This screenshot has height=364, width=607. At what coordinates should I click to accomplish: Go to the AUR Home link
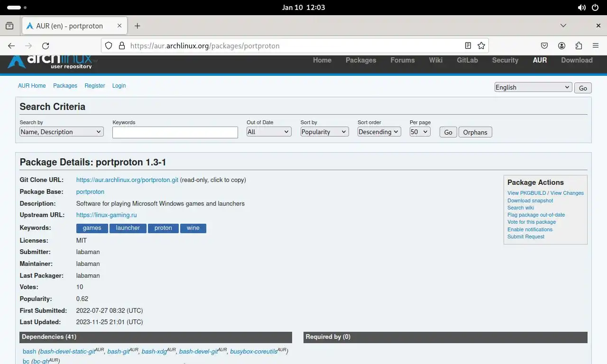point(32,86)
